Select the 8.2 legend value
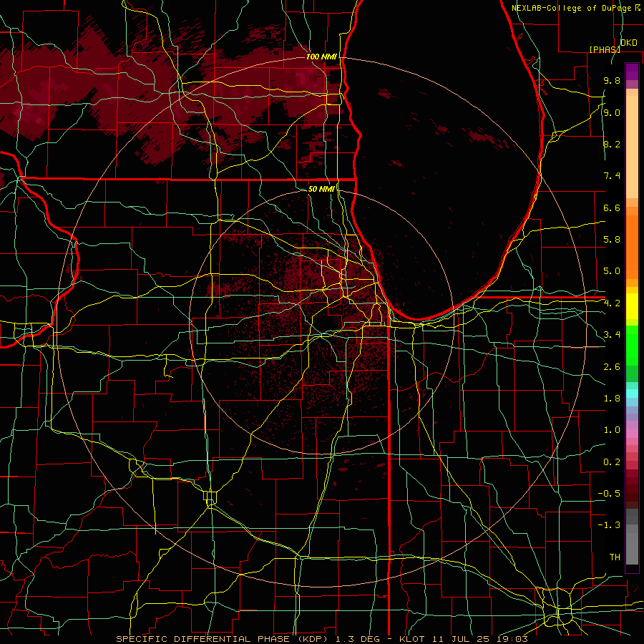This screenshot has height=644, width=644. [x=612, y=144]
